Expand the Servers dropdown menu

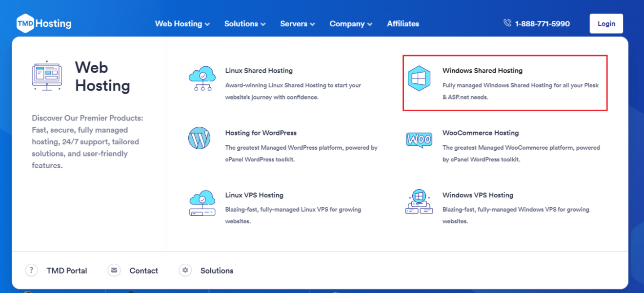[297, 23]
